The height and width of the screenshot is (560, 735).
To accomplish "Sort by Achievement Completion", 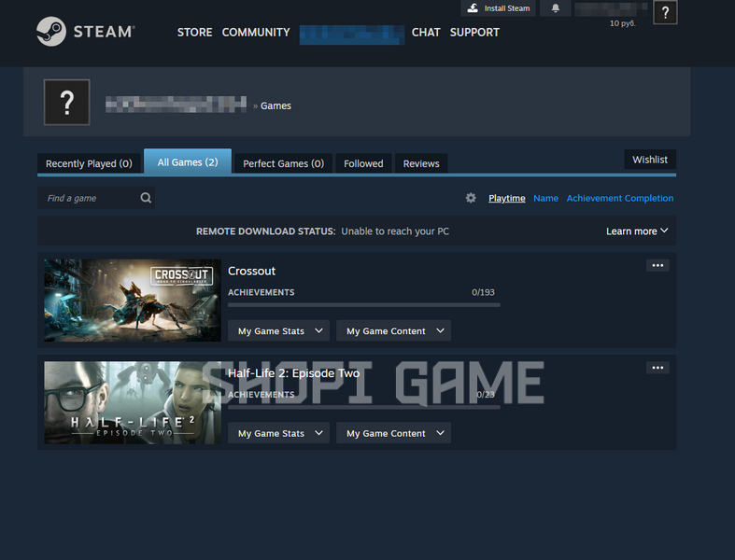I will tap(620, 198).
